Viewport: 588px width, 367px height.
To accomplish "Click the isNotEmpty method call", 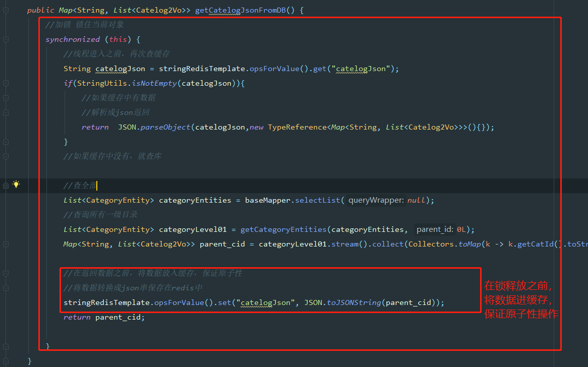I will tap(154, 83).
